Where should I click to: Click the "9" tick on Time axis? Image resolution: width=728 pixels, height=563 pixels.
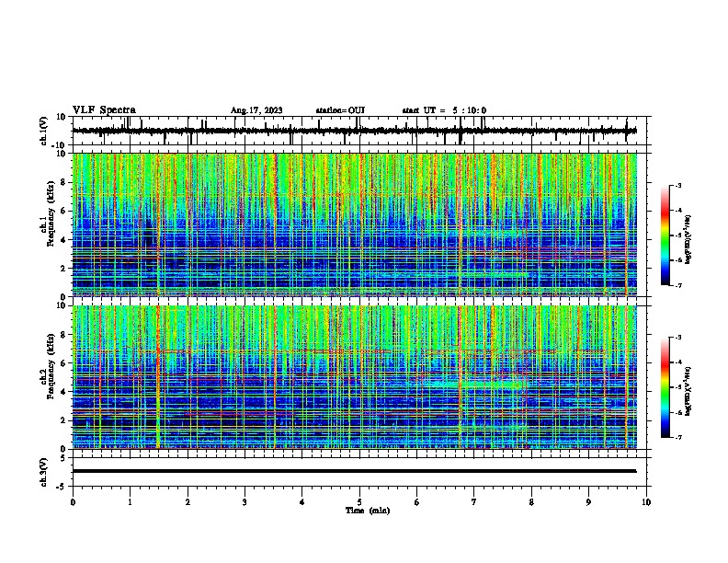pyautogui.click(x=588, y=502)
